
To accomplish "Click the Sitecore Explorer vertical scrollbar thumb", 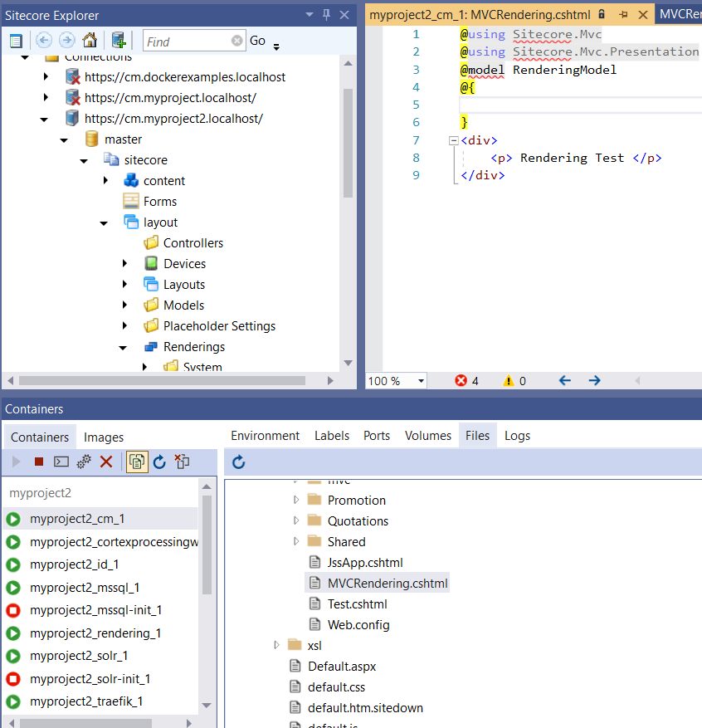I will (x=348, y=143).
